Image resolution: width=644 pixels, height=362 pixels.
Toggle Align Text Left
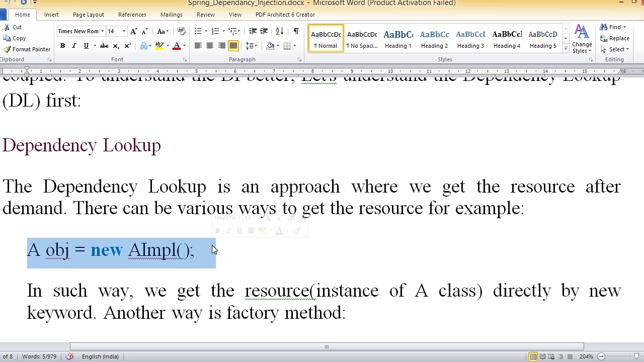(198, 46)
